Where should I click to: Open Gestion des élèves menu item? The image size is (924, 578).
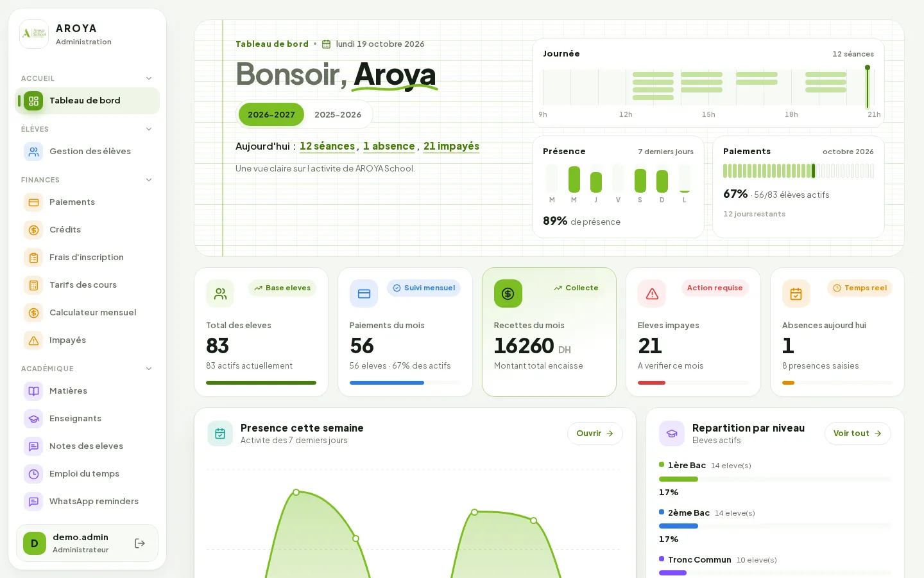[87, 152]
